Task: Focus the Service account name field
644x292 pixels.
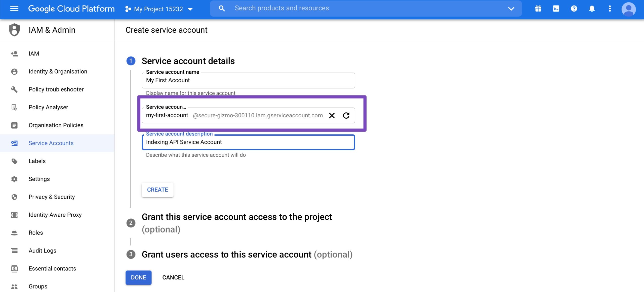Action: click(x=248, y=80)
